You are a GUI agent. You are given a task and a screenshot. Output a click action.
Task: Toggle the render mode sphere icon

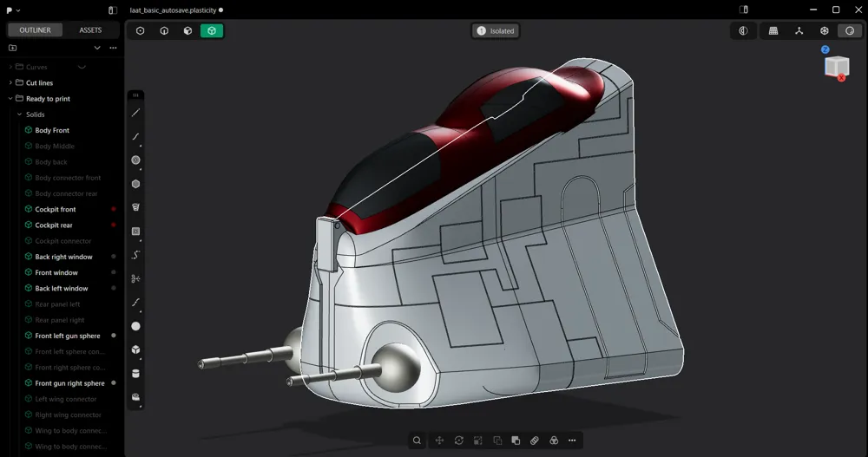pos(850,31)
